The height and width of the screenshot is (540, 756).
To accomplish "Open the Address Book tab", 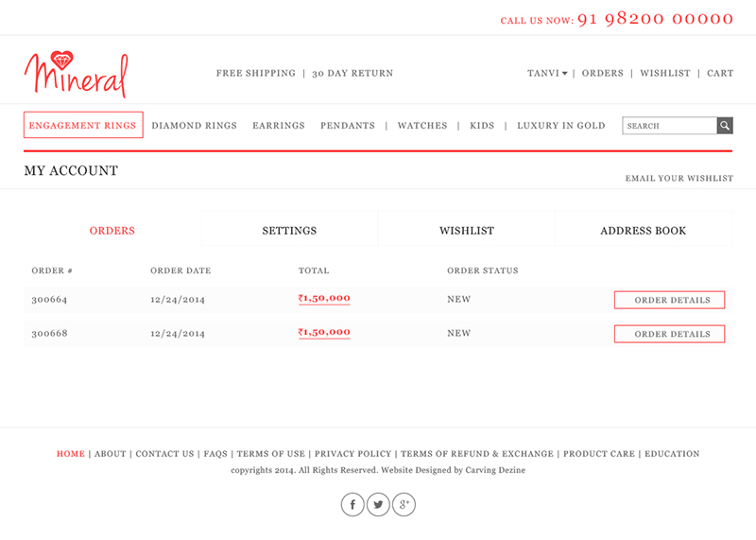I will coord(643,231).
